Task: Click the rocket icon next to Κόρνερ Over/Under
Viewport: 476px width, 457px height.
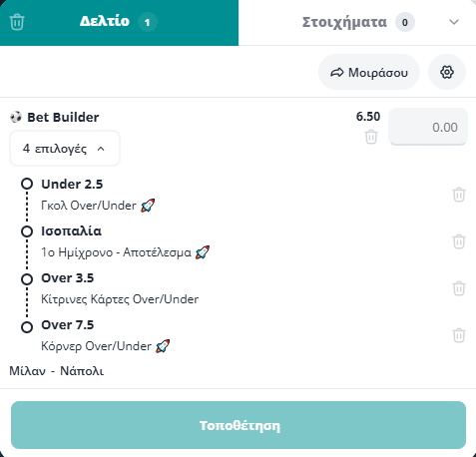Action: coord(163,346)
